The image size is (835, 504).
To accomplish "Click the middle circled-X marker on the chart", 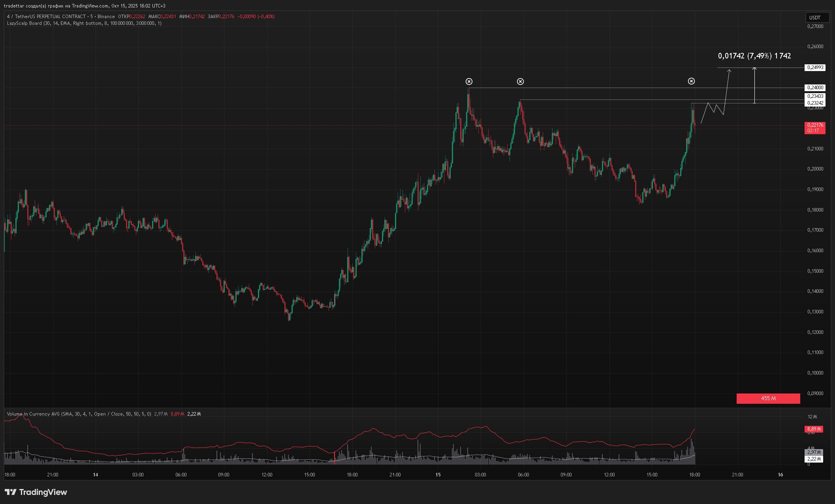I will [521, 81].
